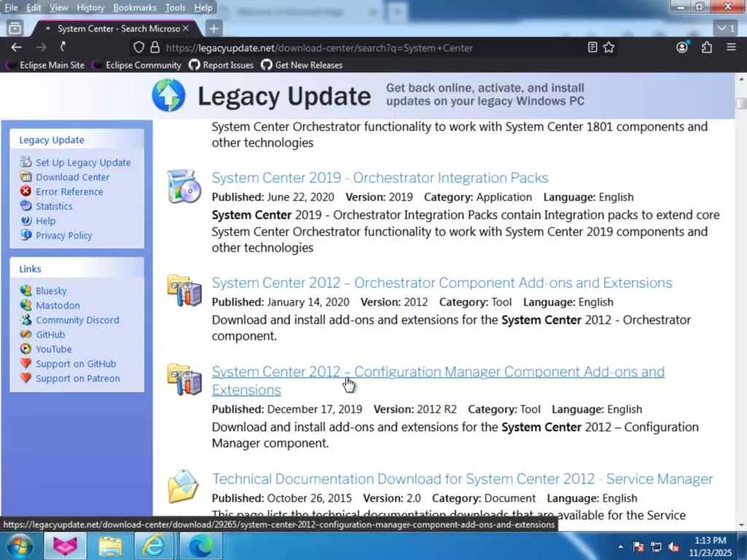Open the hamburger application menu

coord(731,47)
